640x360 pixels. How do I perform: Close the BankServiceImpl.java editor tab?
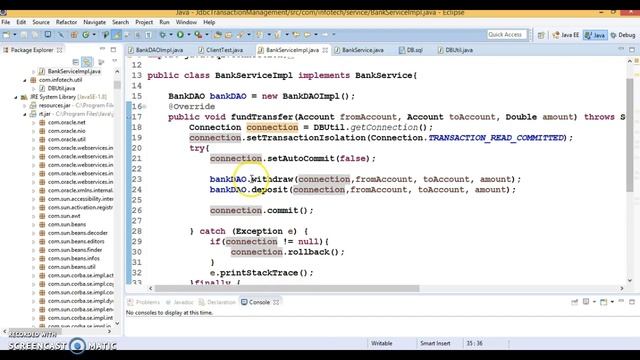[x=325, y=50]
